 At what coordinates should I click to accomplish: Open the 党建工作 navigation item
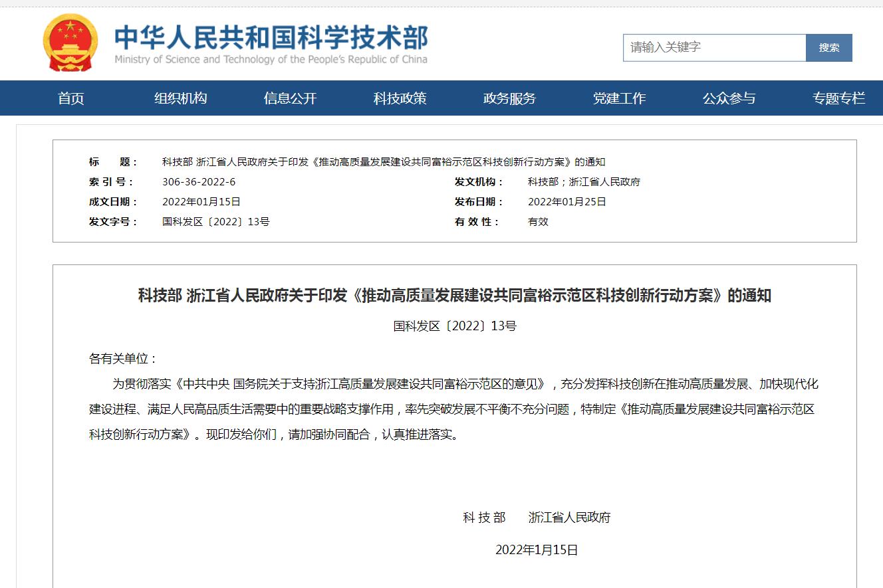[620, 98]
